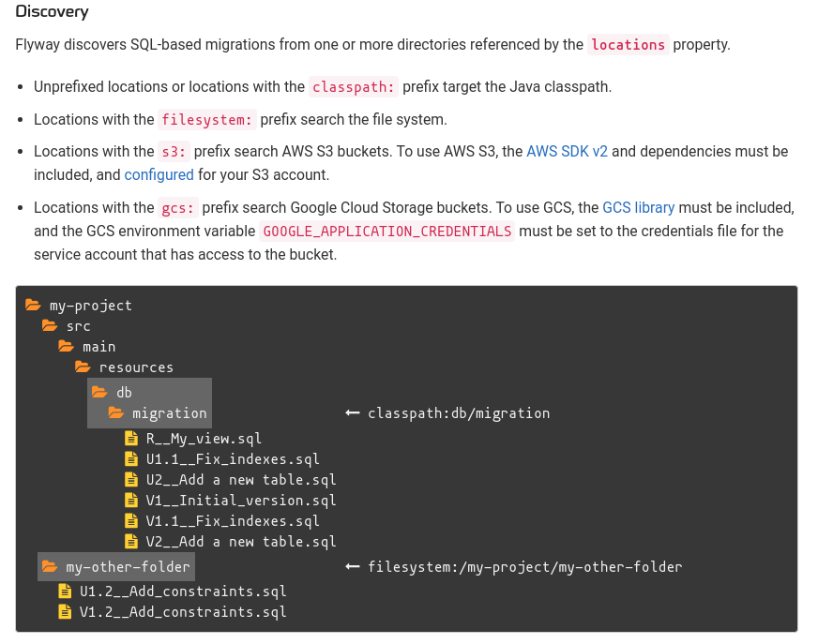818x644 pixels.
Task: Click the s3: inline code
Action: (x=174, y=152)
